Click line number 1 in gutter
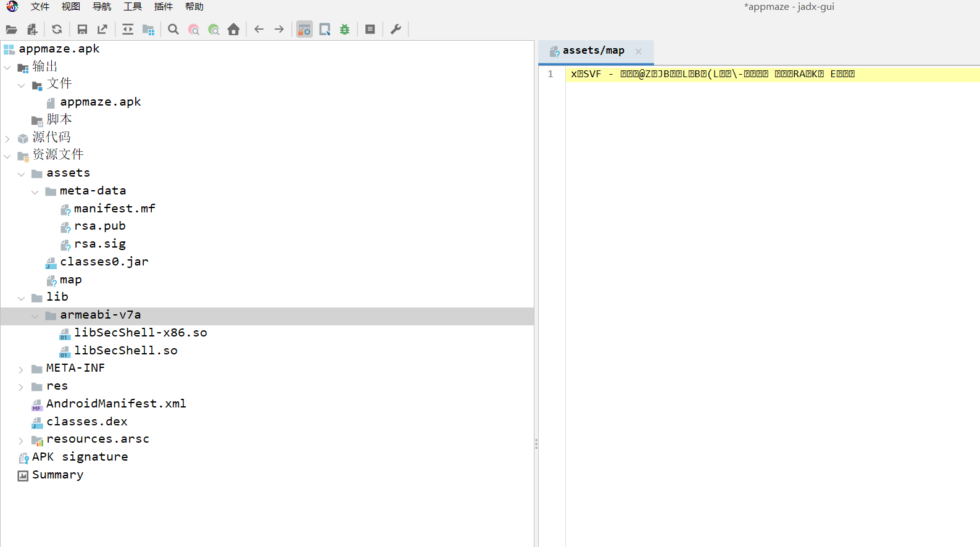 coord(550,74)
